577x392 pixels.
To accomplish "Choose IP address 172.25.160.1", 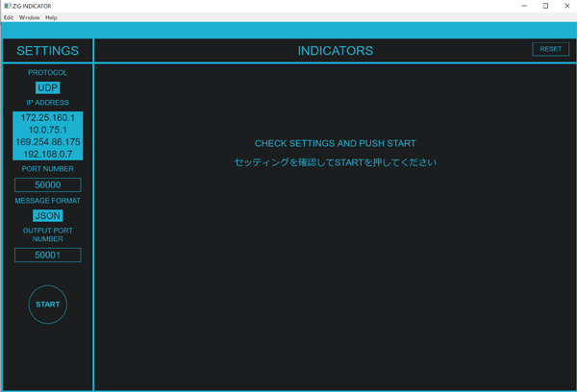I will coord(48,117).
